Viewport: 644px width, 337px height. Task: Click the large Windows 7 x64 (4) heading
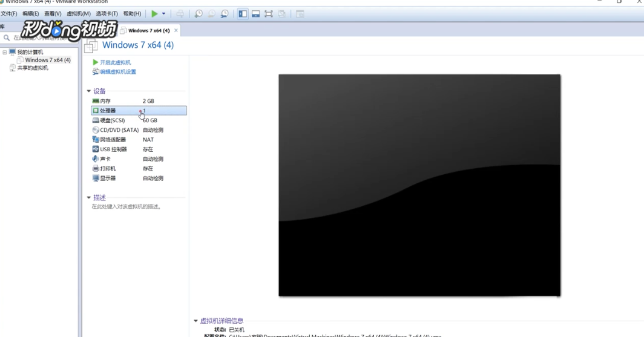coord(138,45)
